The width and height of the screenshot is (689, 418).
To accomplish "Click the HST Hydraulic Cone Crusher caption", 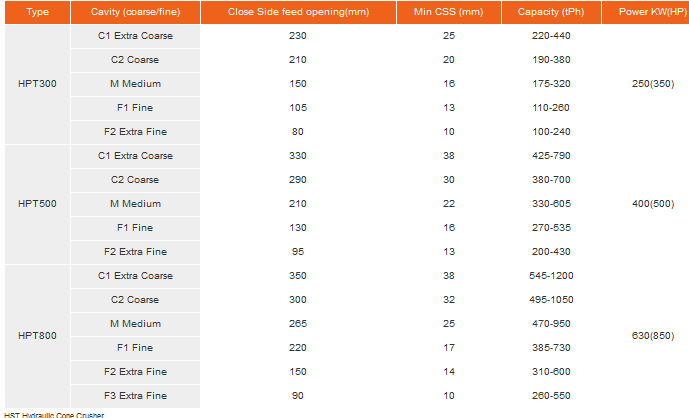I will pyautogui.click(x=53, y=414).
